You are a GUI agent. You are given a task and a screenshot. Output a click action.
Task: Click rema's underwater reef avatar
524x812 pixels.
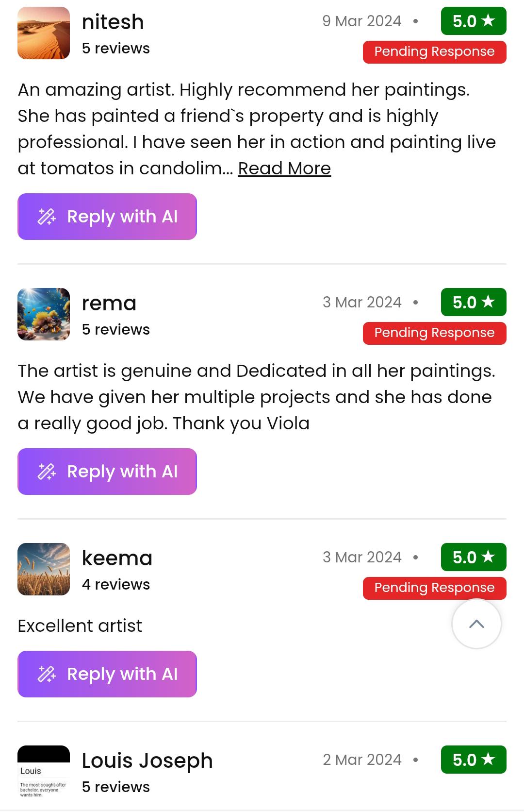point(44,314)
